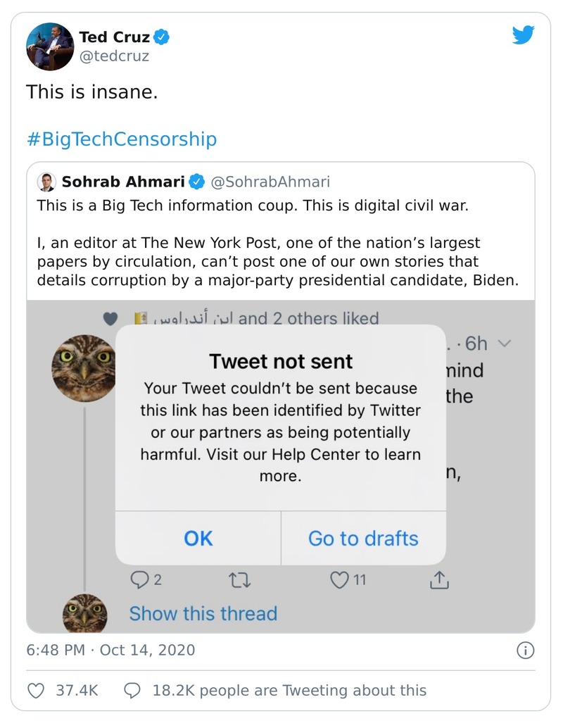Screen dimensions: 563x728
Task: Click the share upload icon
Action: tap(438, 580)
